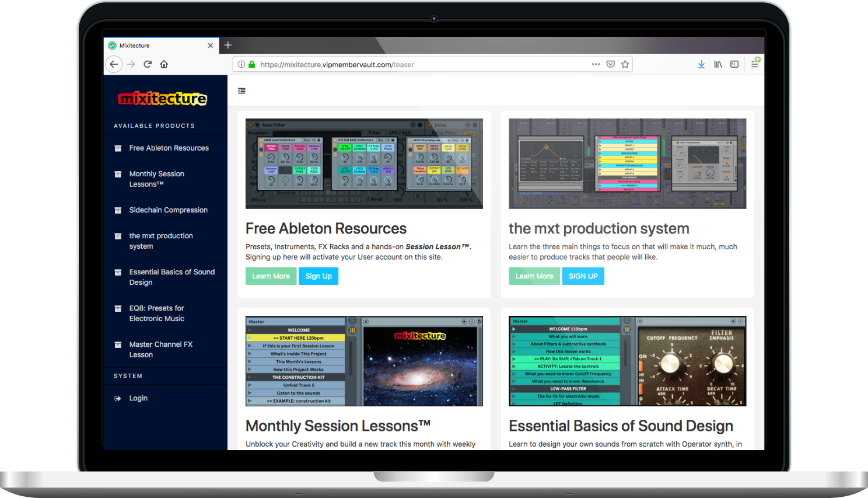Click the Essential Basics of Sound Design heading
This screenshot has height=498, width=868.
tap(621, 426)
